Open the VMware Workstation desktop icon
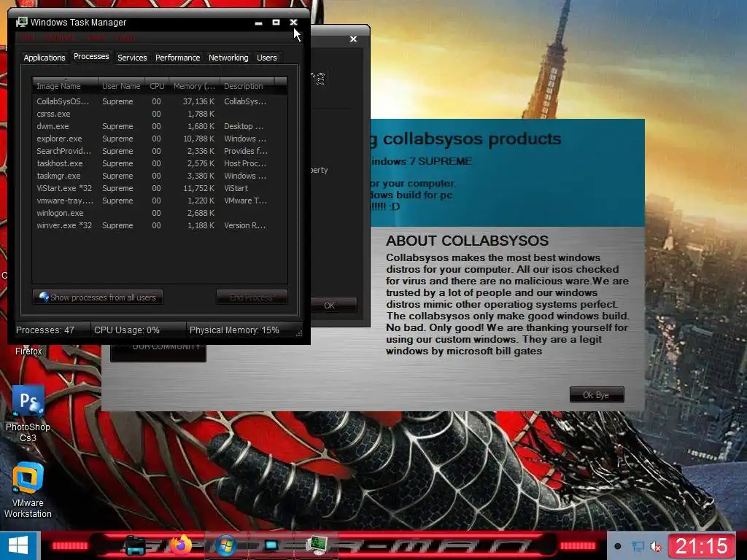The image size is (747, 560). pyautogui.click(x=28, y=491)
